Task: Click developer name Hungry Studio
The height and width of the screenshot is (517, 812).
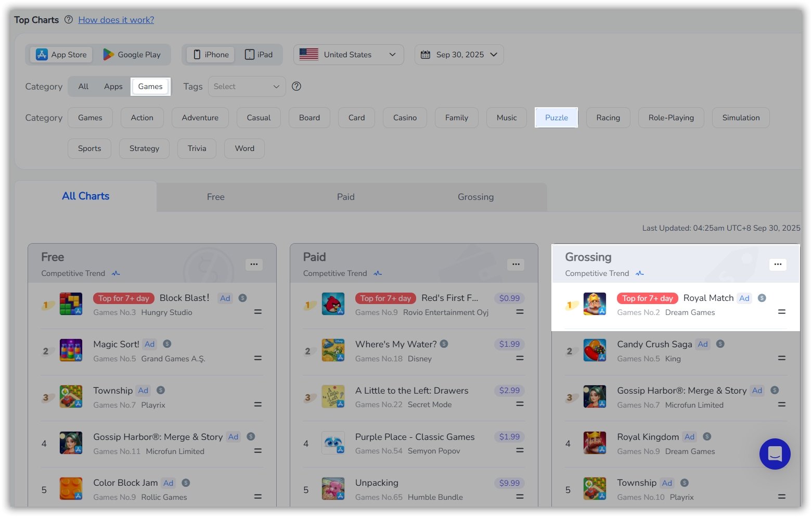Action: [x=166, y=312]
